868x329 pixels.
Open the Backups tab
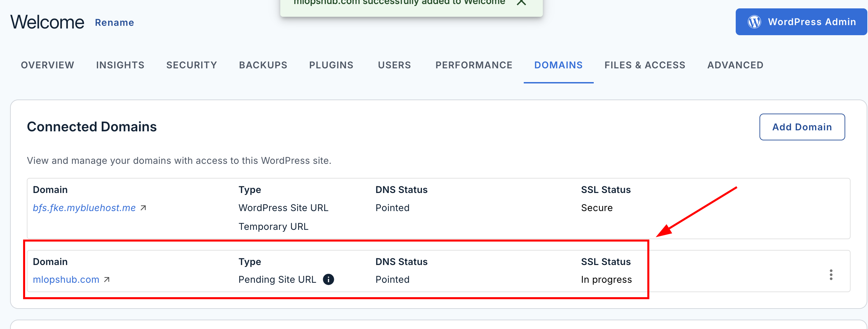tap(263, 65)
